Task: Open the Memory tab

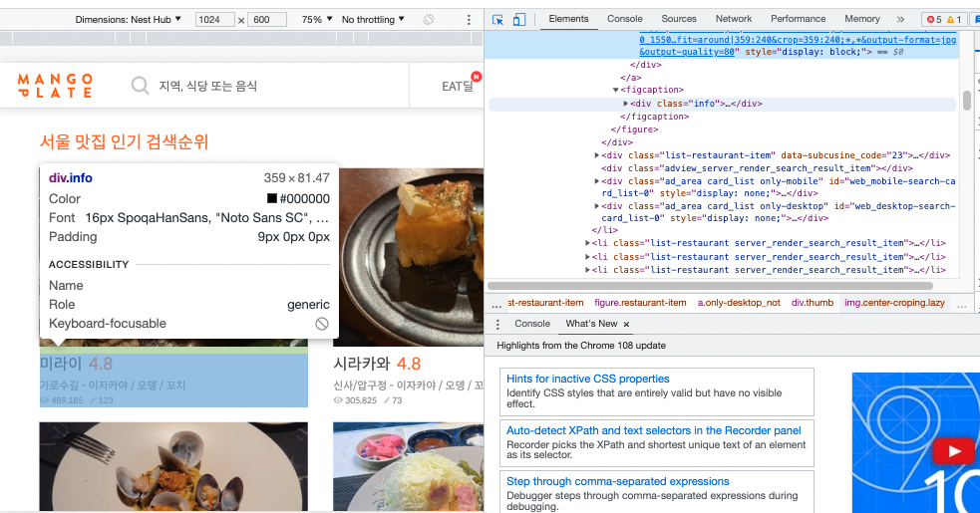Action: pos(862,19)
